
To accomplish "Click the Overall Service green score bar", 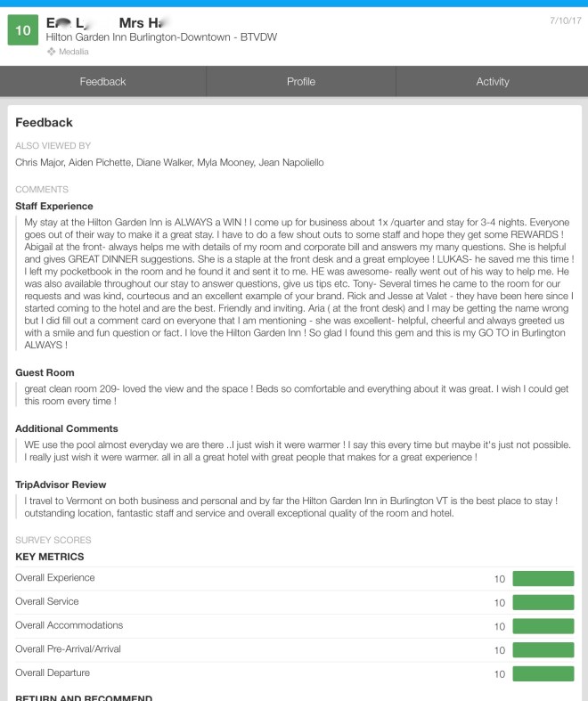I will click(x=543, y=602).
